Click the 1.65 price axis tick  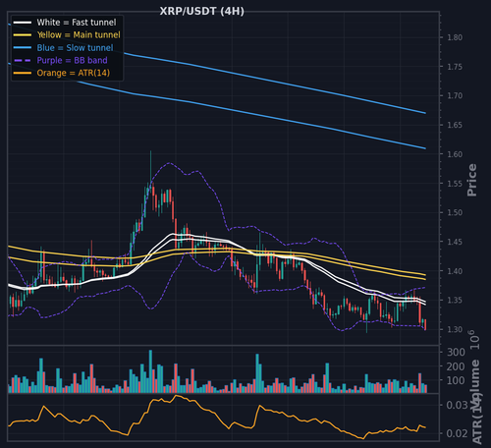point(455,125)
